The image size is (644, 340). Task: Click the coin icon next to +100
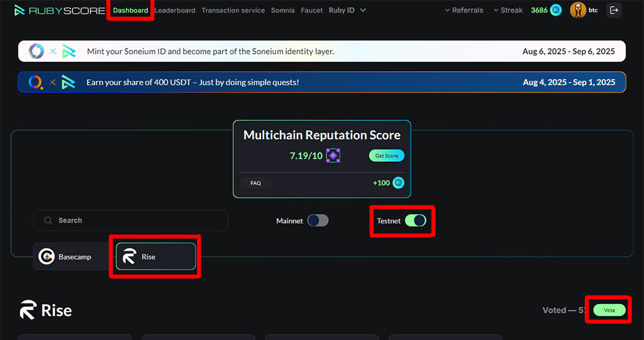(x=398, y=183)
